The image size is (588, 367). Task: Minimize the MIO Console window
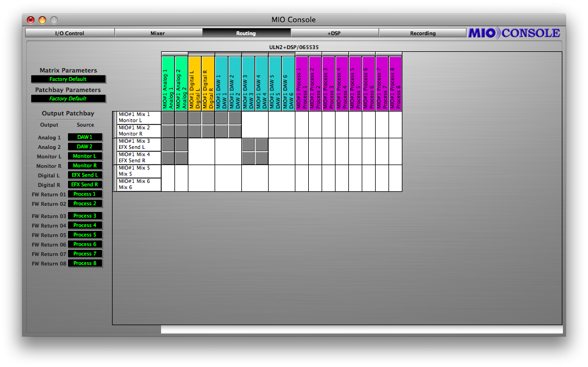pyautogui.click(x=42, y=20)
